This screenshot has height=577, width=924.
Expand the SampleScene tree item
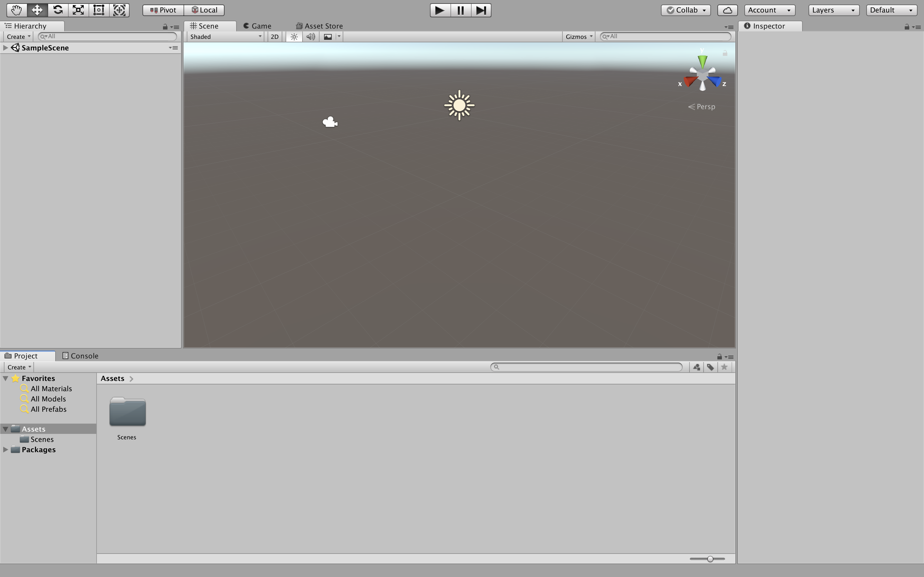(x=5, y=48)
